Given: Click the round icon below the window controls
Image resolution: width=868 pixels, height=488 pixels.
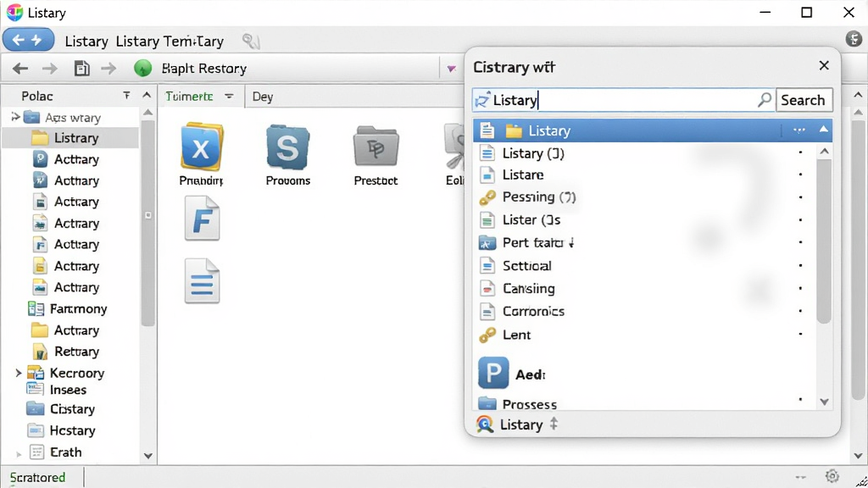Looking at the screenshot, I should (854, 39).
